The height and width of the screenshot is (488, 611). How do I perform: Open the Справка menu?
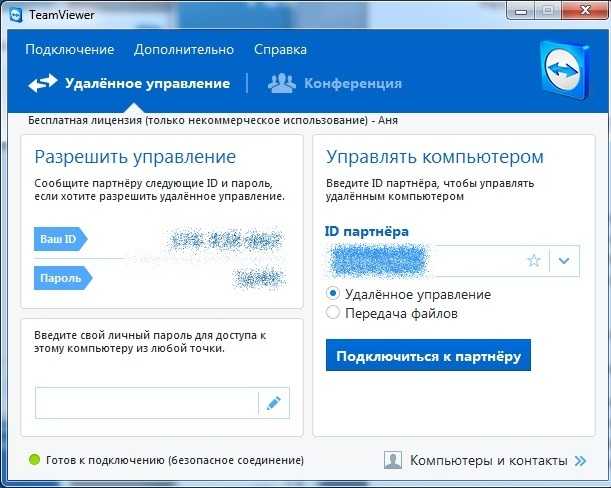click(x=280, y=50)
